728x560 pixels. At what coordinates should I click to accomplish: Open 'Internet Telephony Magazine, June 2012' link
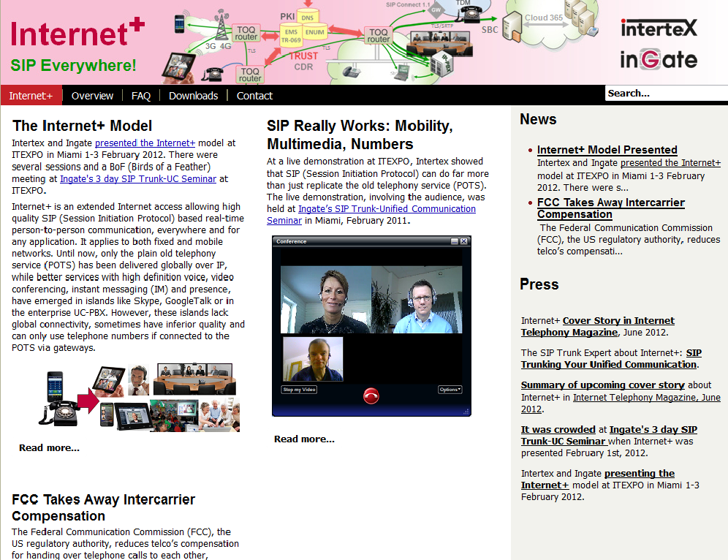pos(621,403)
